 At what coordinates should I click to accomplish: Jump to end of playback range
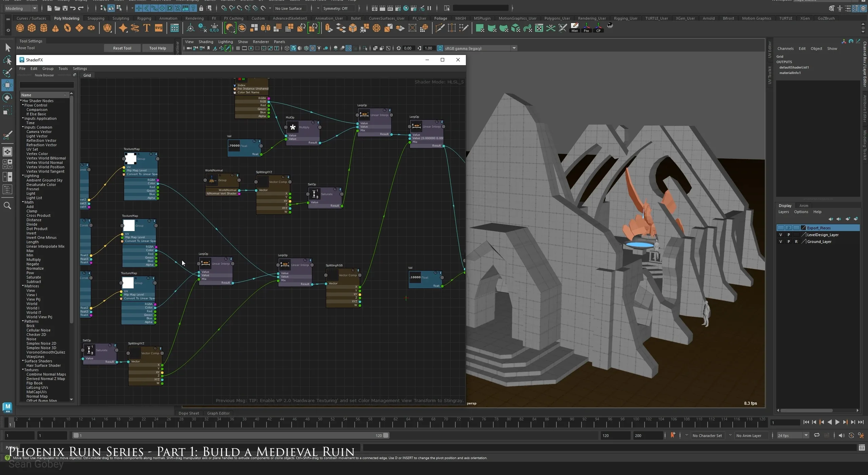861,422
